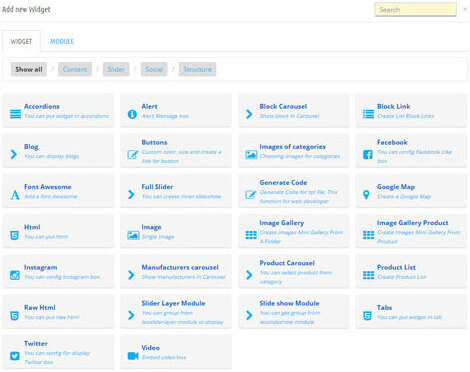Click the Full Slider chevron icon
Viewport: 470px width, 372px height.
[131, 195]
